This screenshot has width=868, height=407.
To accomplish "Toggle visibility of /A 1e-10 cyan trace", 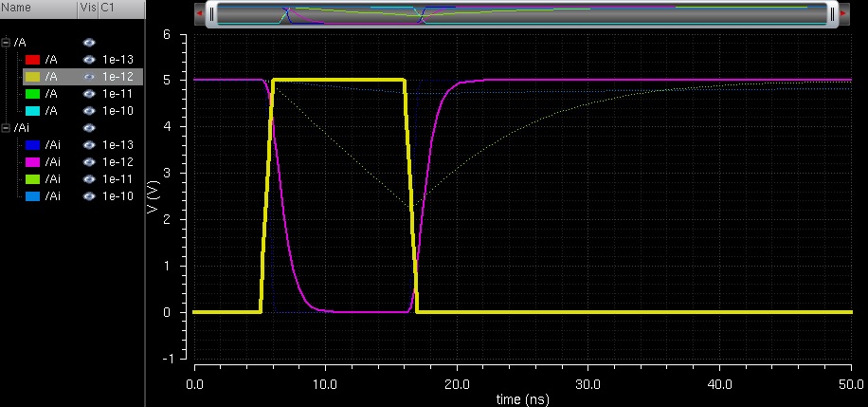I will click(89, 111).
